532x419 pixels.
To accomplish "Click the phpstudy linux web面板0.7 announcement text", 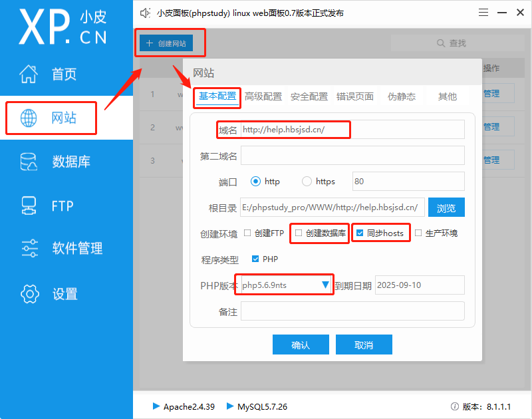I will [x=250, y=13].
